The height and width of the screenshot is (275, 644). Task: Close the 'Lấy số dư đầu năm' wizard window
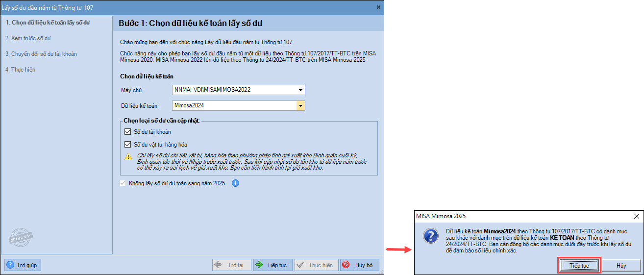(378, 7)
